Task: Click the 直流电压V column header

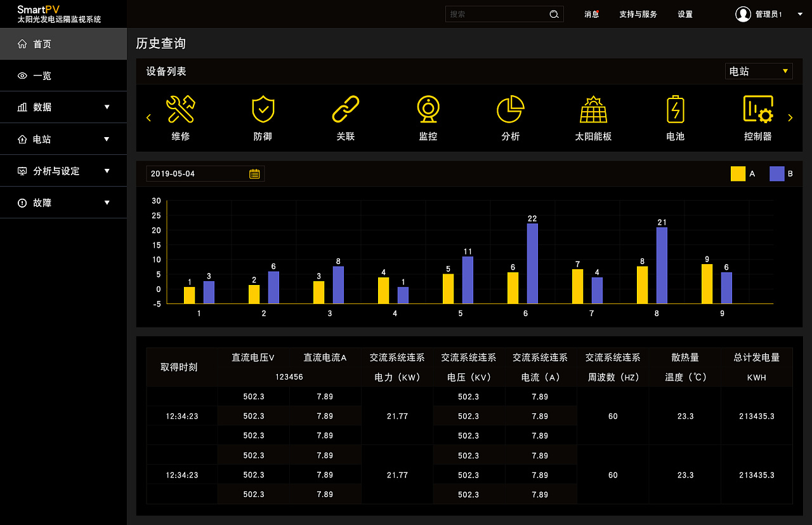Action: click(x=253, y=357)
